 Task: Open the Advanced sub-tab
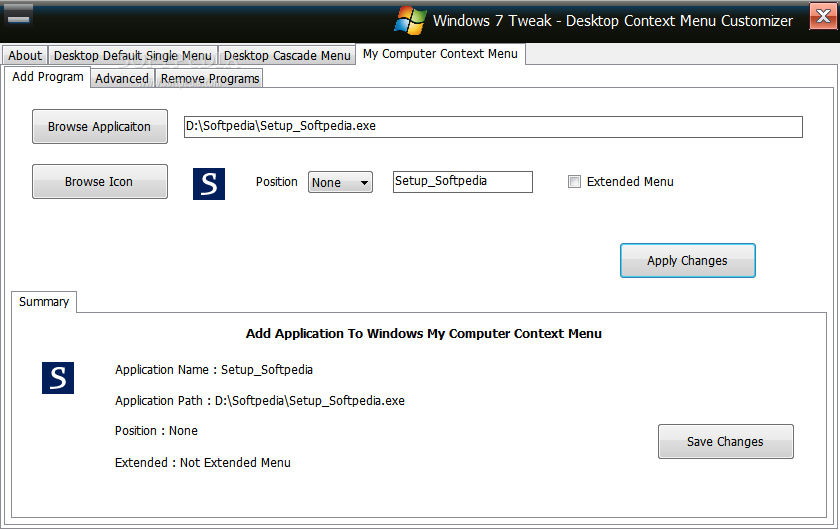[x=122, y=79]
